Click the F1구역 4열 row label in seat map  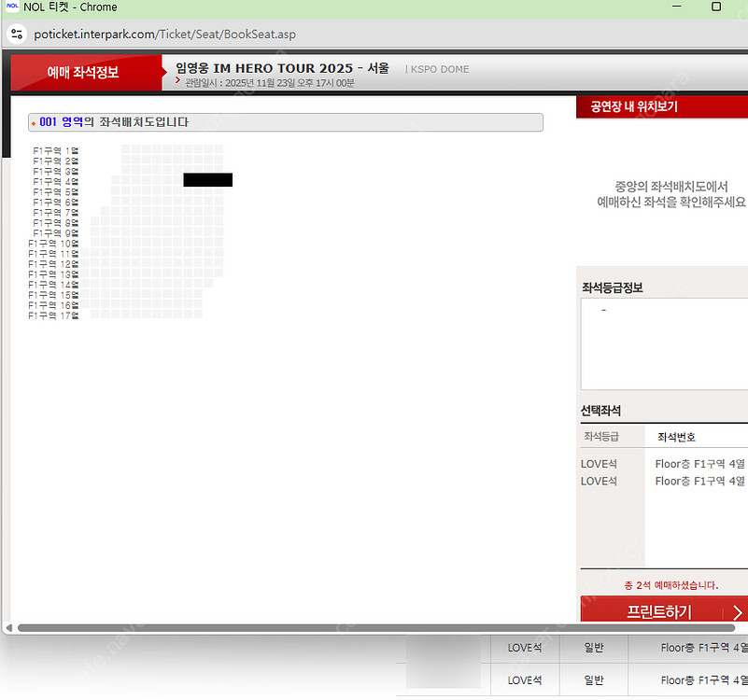(x=55, y=182)
